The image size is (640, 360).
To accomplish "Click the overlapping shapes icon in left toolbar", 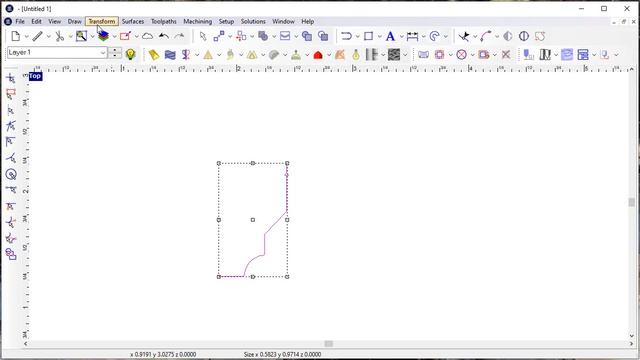I will pos(11,254).
